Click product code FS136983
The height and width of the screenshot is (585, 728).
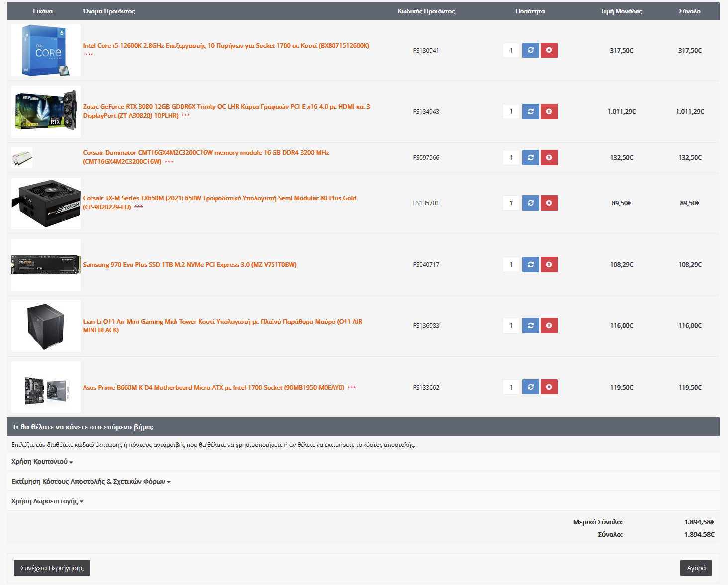point(426,325)
